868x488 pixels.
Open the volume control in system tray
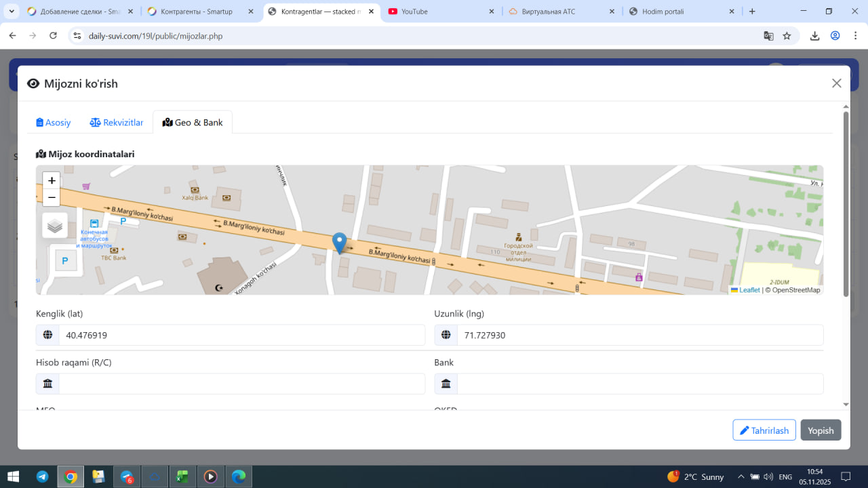tap(768, 476)
